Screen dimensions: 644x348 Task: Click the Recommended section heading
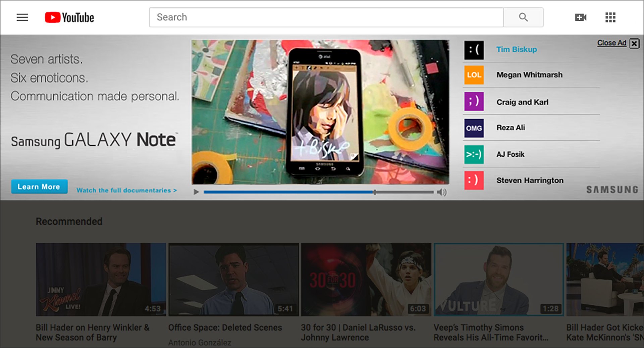69,221
